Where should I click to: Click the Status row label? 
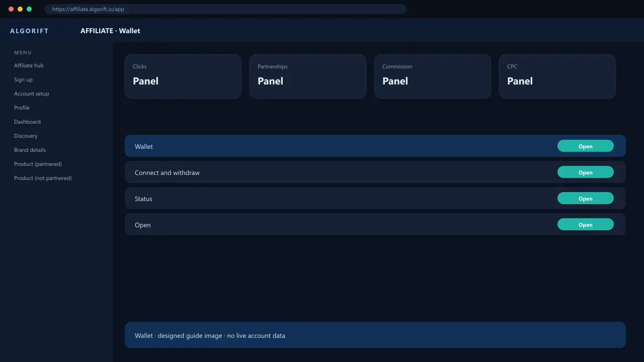coord(143,199)
